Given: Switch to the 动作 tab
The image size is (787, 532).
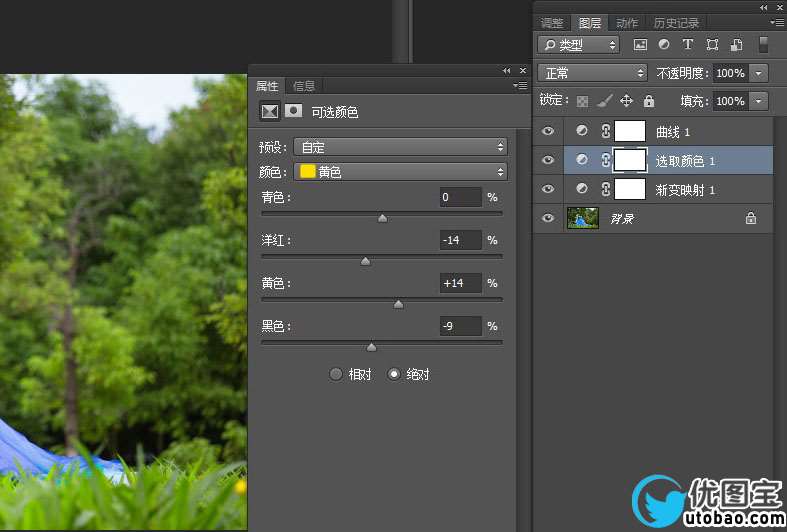Looking at the screenshot, I should tap(627, 23).
